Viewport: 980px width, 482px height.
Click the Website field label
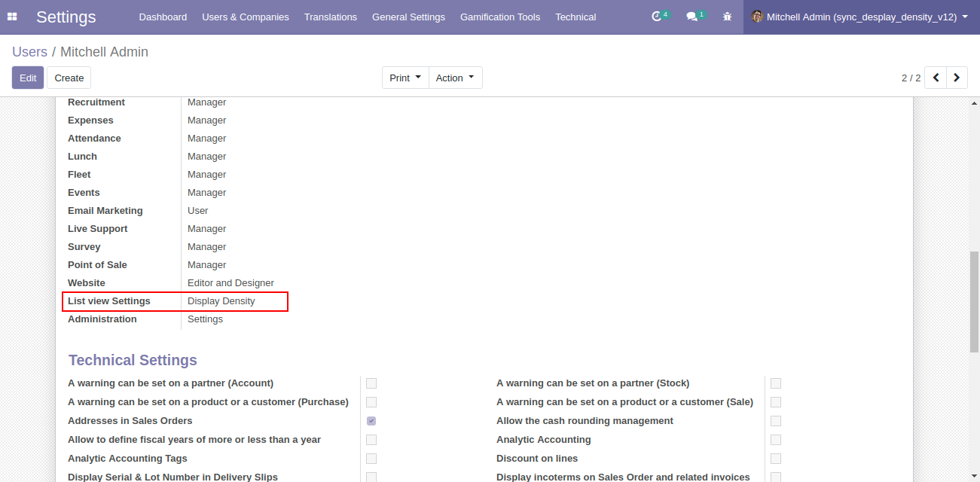87,283
